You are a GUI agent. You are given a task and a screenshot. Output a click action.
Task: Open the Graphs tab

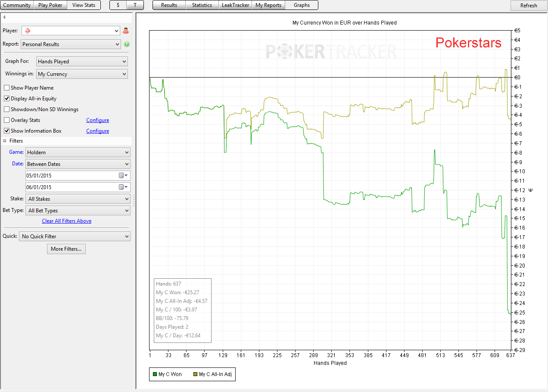(x=302, y=5)
